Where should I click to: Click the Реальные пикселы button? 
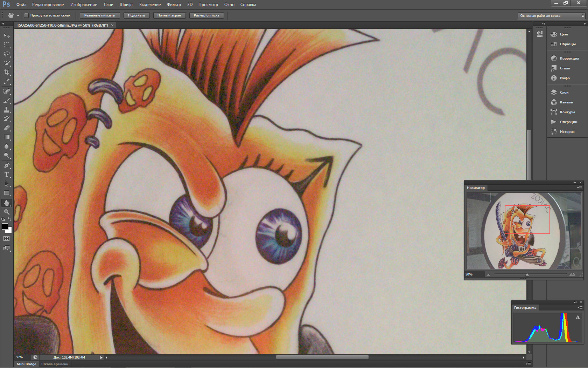100,15
